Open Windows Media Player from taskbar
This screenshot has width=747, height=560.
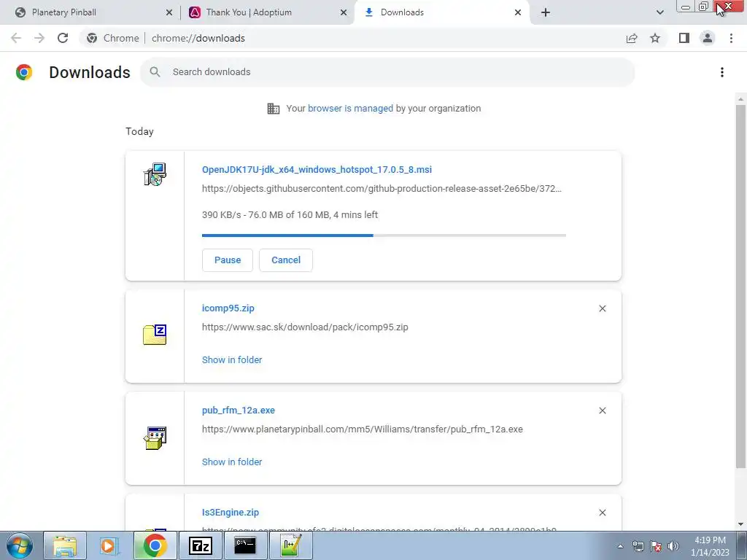[109, 545]
